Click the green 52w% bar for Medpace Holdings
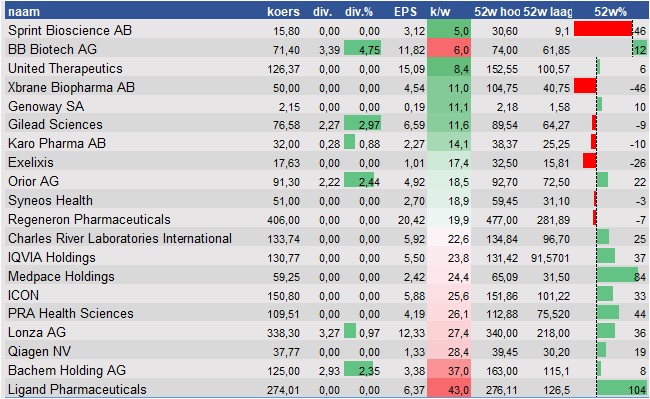Image resolution: width=650 pixels, height=399 pixels. click(x=617, y=275)
